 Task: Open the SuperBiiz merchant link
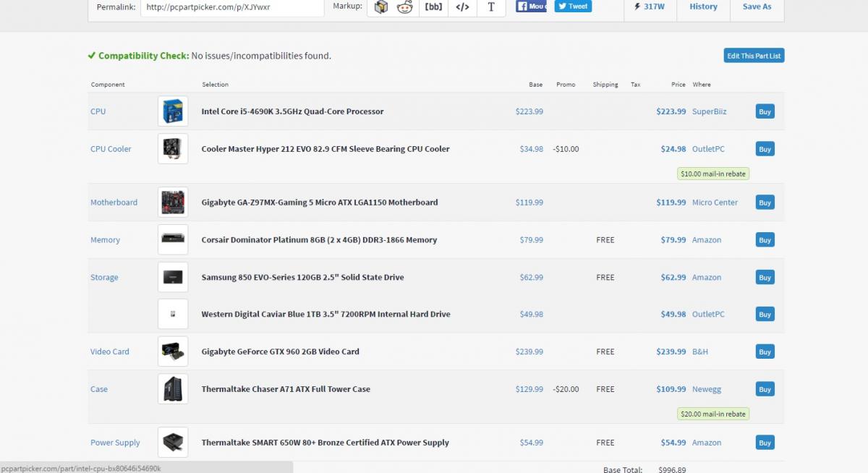tap(709, 111)
